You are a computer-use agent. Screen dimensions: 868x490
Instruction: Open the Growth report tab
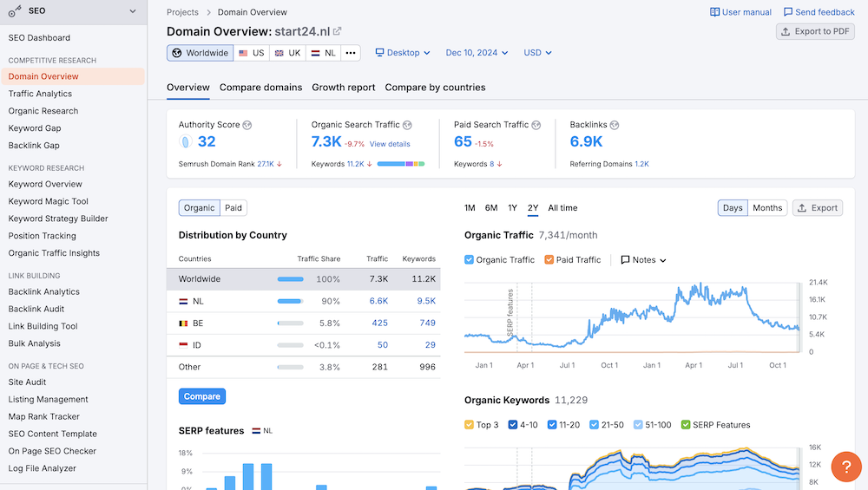pos(344,88)
